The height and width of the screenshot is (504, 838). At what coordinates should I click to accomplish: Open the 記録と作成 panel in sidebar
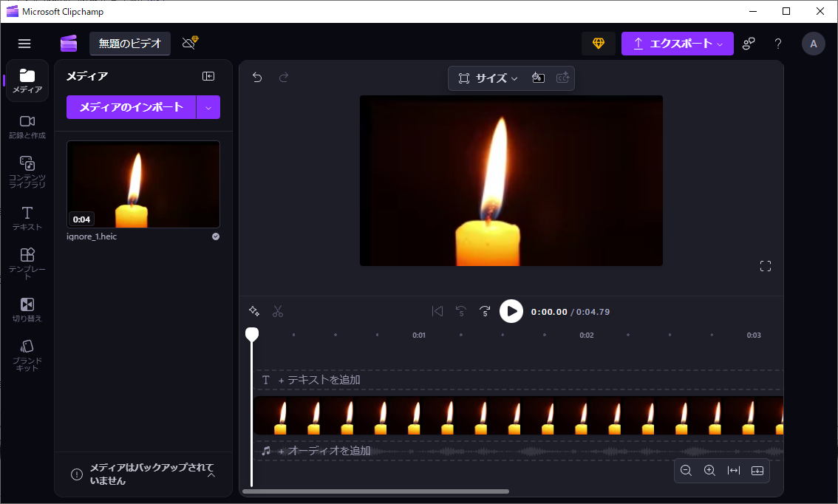(27, 126)
